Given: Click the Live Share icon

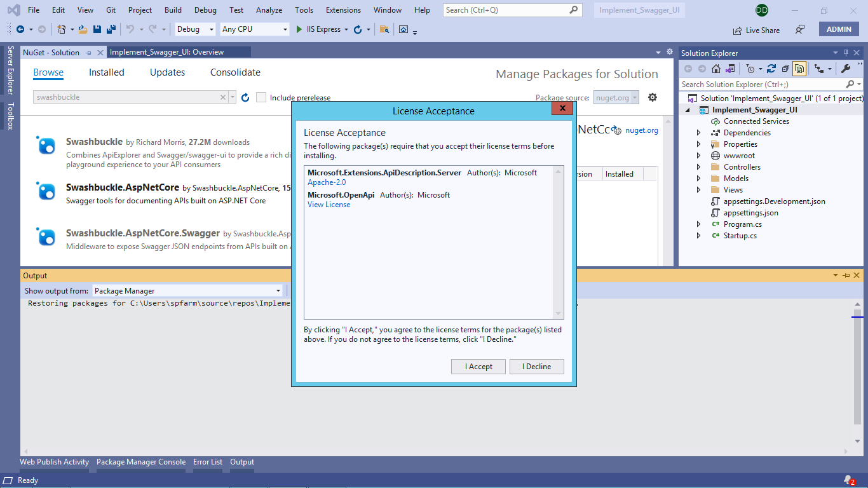Looking at the screenshot, I should (737, 30).
